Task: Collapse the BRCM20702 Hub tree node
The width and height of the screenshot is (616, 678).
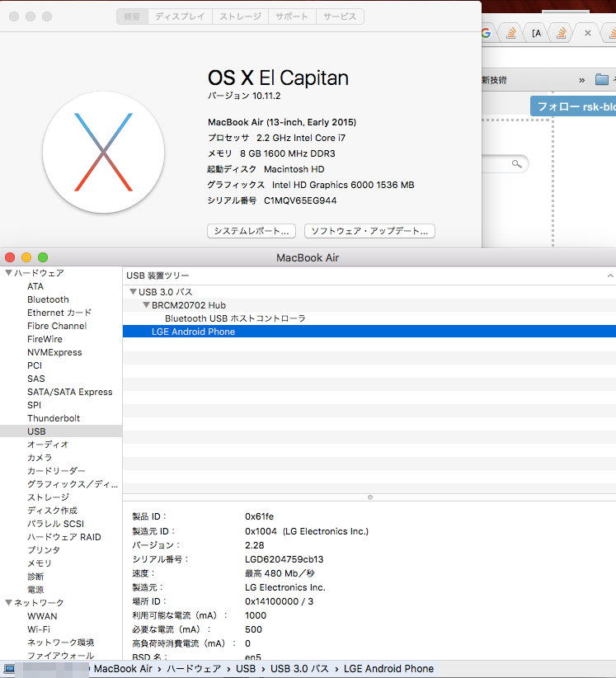Action: pos(147,305)
